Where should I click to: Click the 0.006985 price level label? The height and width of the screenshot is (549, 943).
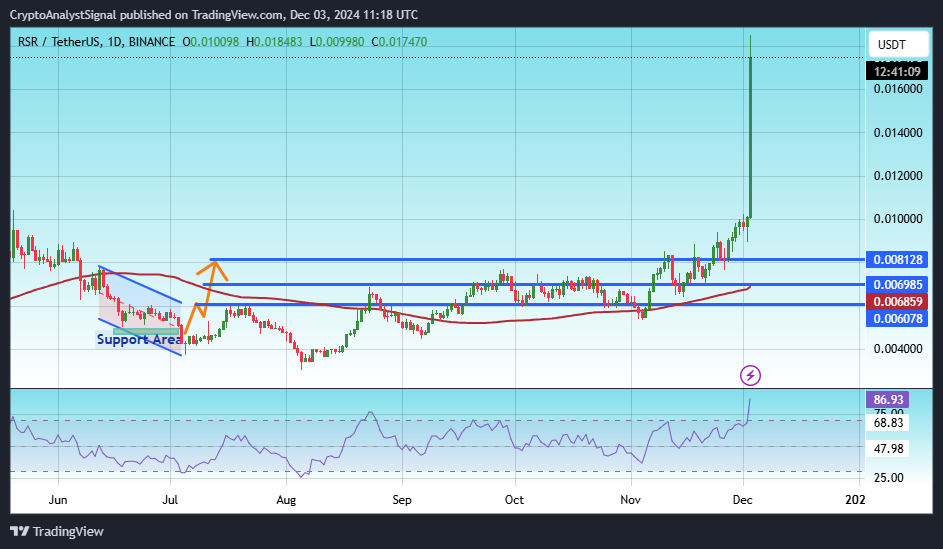tap(897, 284)
